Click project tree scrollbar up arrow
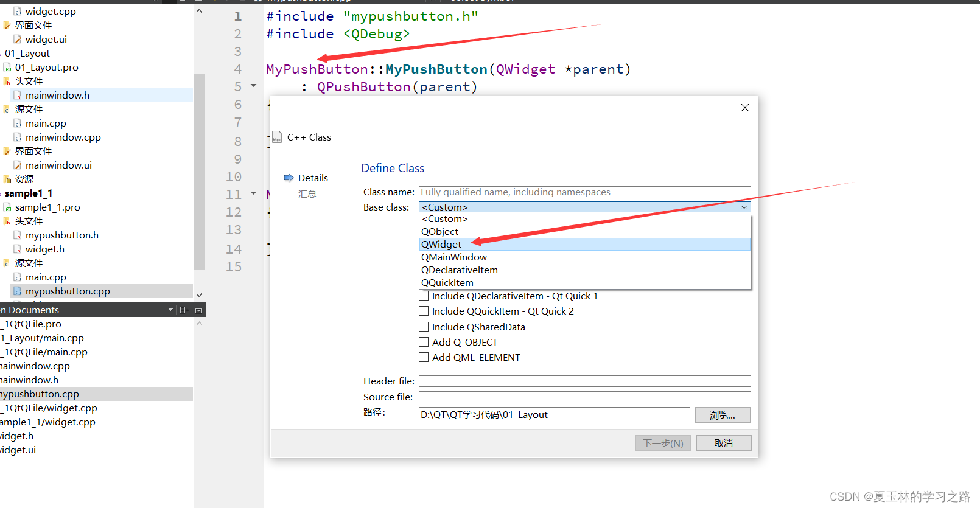The image size is (980, 508). click(199, 11)
